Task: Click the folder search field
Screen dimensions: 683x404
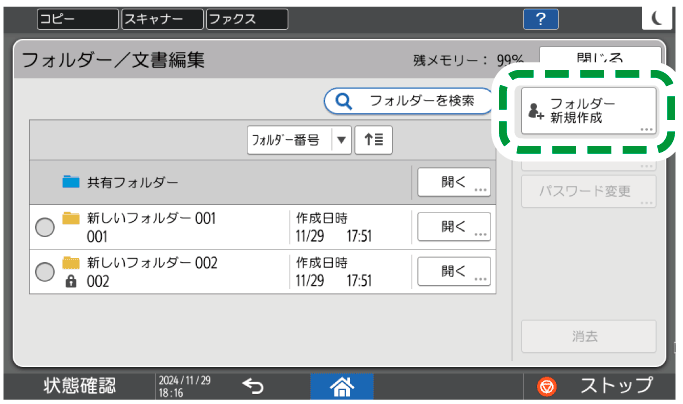Action: pos(409,101)
